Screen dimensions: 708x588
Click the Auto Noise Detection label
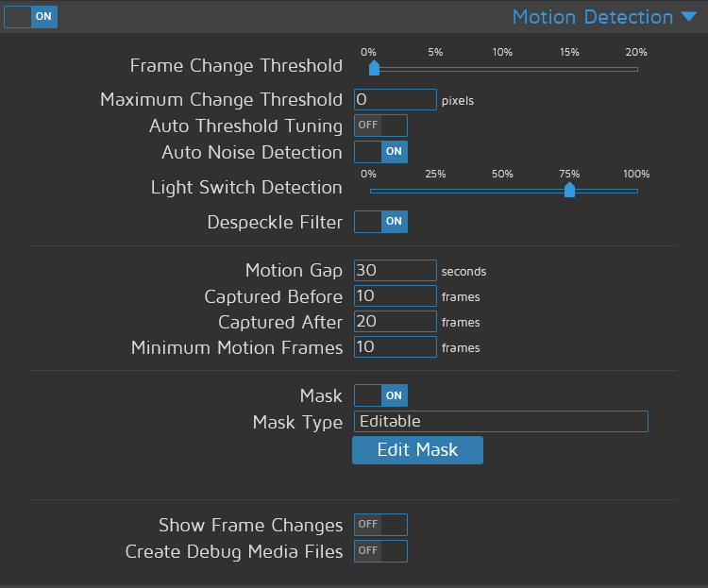coord(252,153)
